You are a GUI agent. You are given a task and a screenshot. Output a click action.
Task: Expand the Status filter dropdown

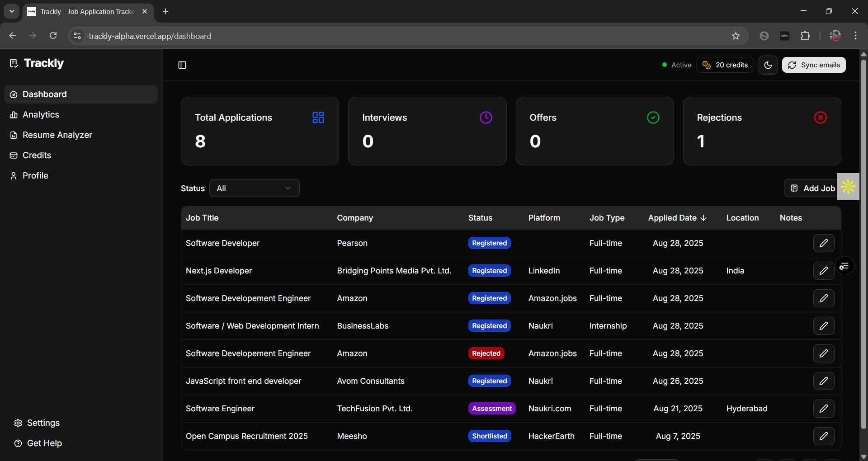point(254,188)
